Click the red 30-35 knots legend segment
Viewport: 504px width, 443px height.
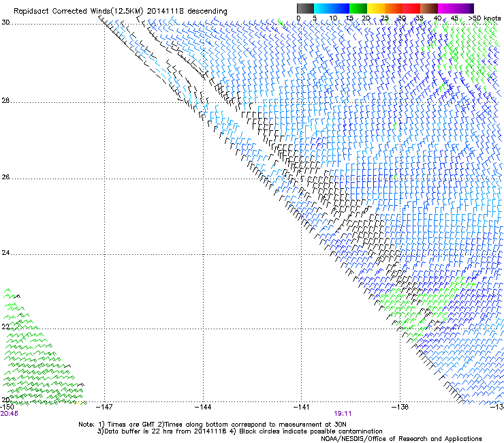coord(411,8)
